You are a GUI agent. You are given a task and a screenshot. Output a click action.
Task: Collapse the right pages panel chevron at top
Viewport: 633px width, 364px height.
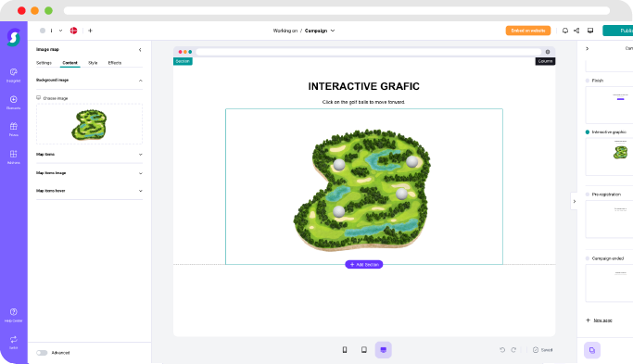587,48
